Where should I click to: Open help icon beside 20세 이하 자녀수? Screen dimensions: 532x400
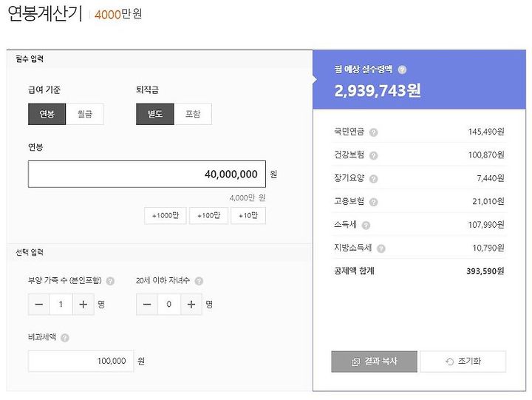[199, 281]
